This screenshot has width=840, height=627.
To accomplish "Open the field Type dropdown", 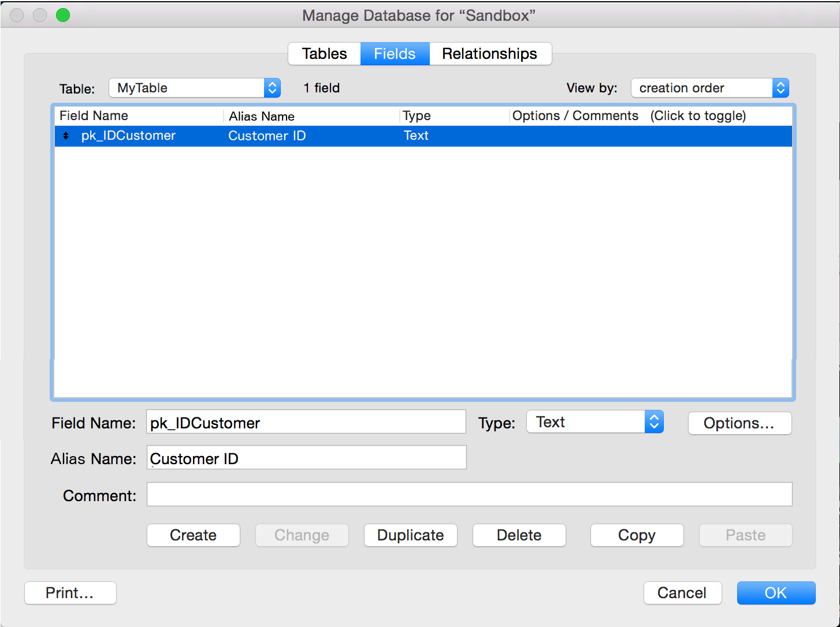I will (594, 422).
